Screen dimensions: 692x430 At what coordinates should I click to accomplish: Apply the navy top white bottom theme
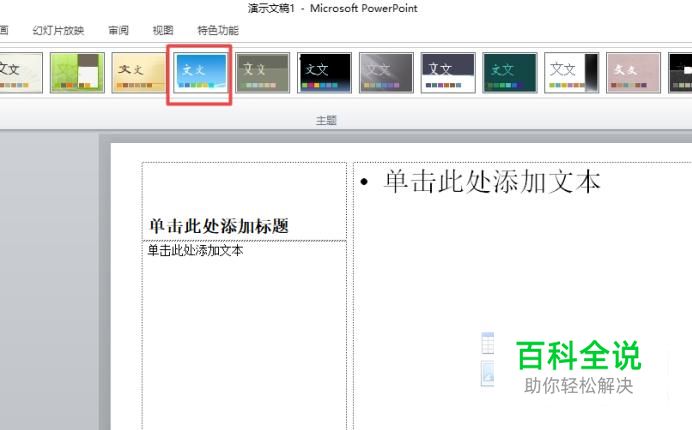point(448,73)
